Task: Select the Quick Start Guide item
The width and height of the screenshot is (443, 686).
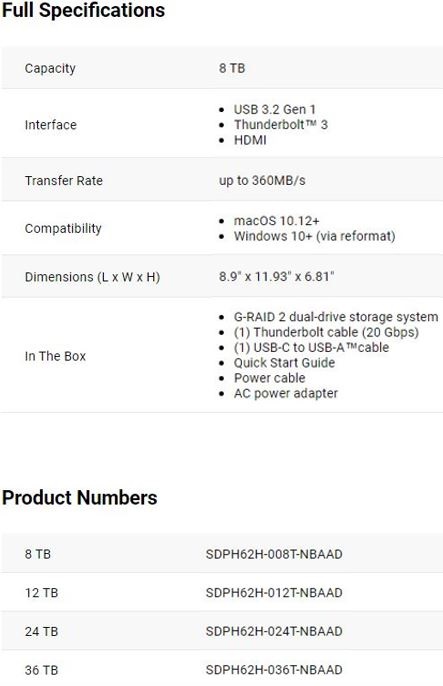Action: 284,363
